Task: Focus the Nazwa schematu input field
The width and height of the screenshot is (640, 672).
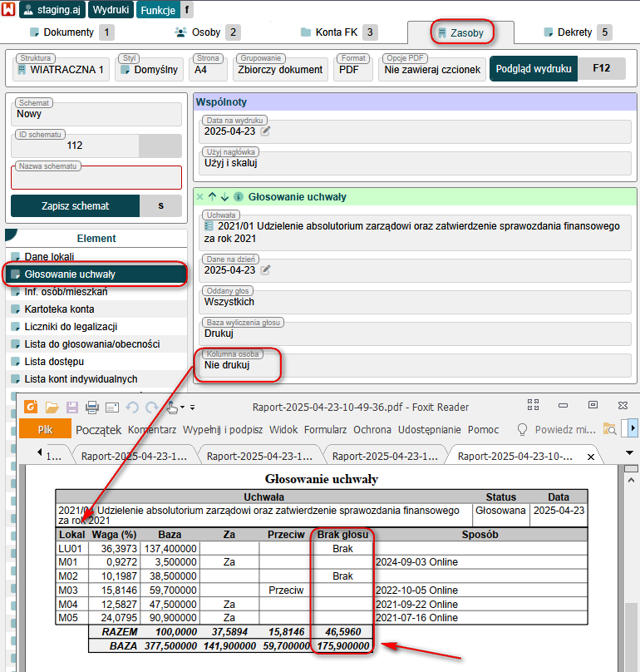Action: pos(96,177)
